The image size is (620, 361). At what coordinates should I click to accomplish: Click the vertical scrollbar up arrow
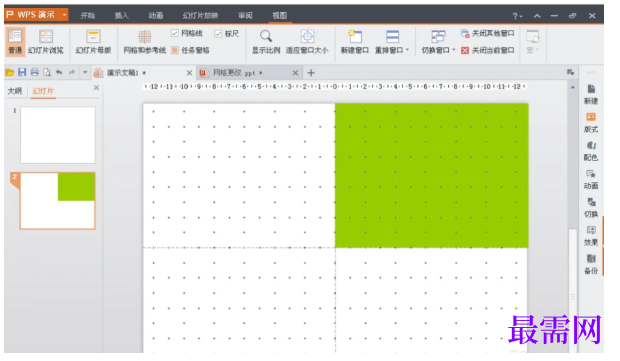pyautogui.click(x=573, y=87)
